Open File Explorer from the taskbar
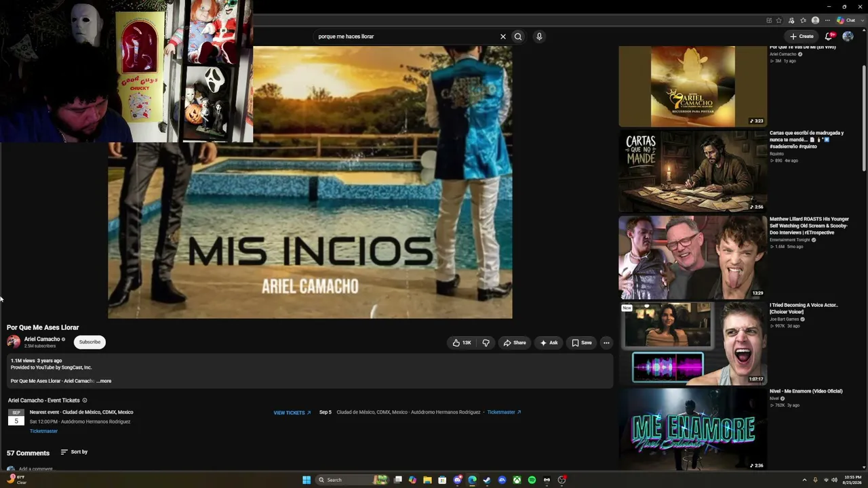 [x=427, y=480]
